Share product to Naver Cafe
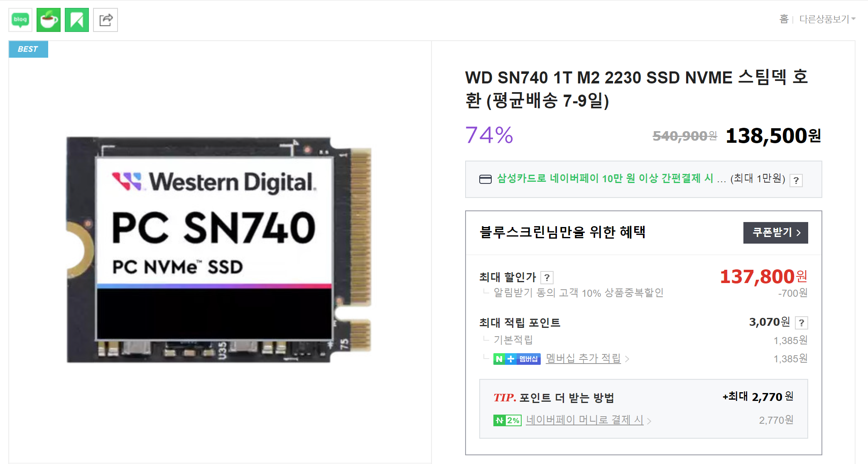This screenshot has width=868, height=464. pos(49,20)
